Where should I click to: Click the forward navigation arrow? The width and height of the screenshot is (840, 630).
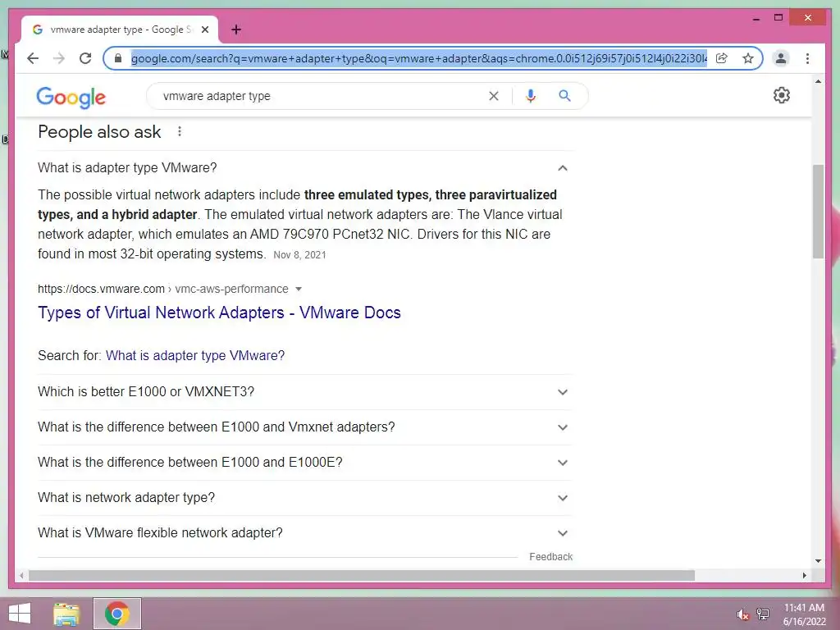click(x=59, y=58)
